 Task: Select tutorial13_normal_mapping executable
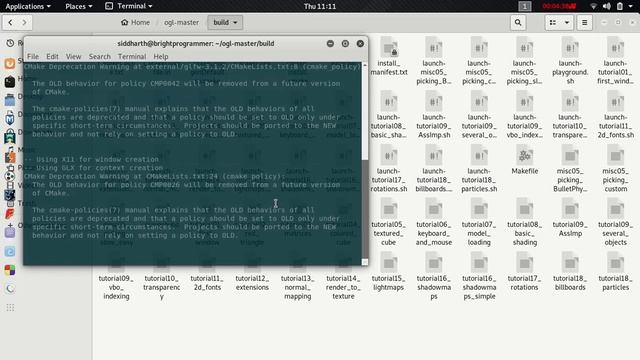[298, 287]
